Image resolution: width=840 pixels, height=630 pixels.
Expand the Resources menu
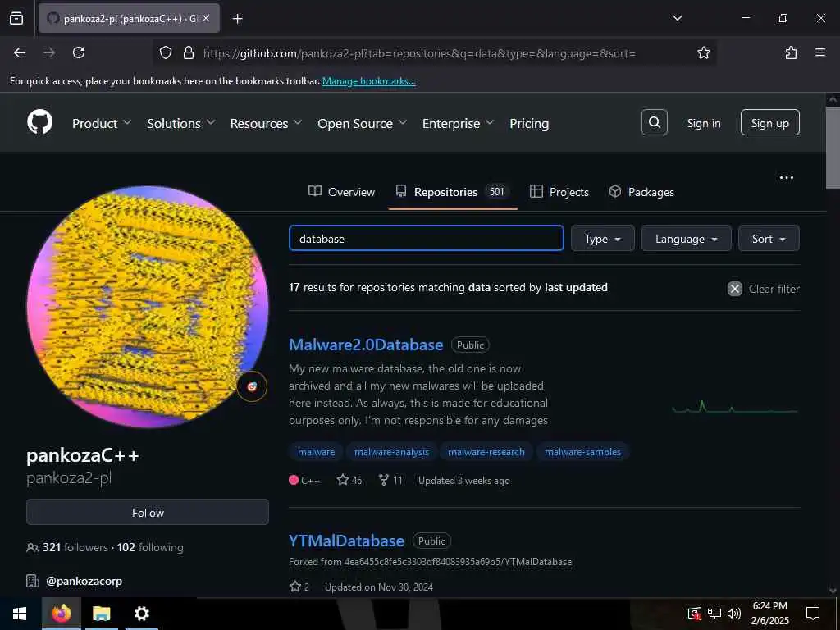pos(267,123)
